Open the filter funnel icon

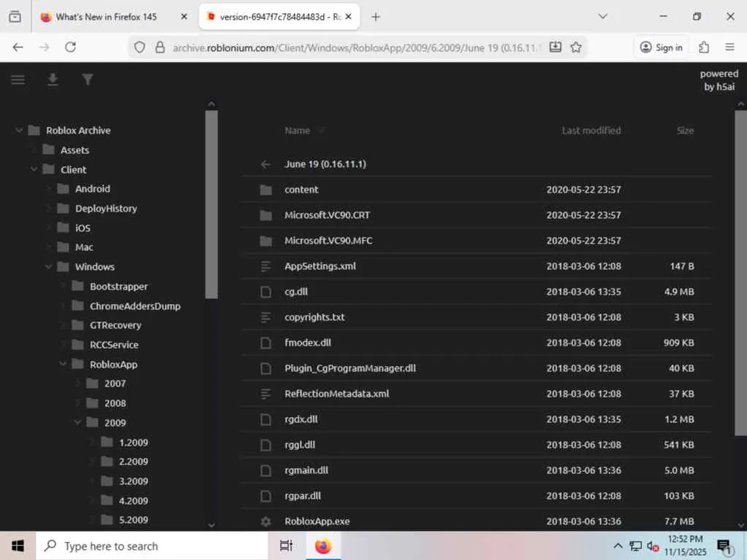point(88,79)
